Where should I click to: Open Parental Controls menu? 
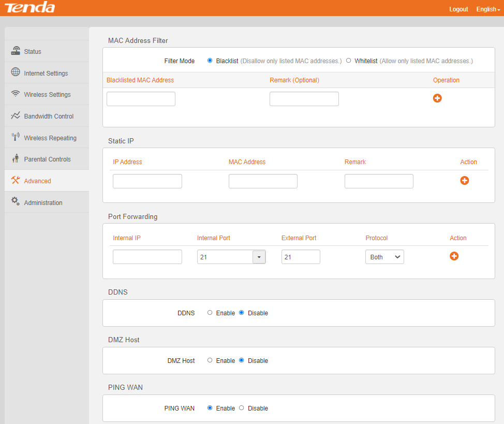point(47,159)
